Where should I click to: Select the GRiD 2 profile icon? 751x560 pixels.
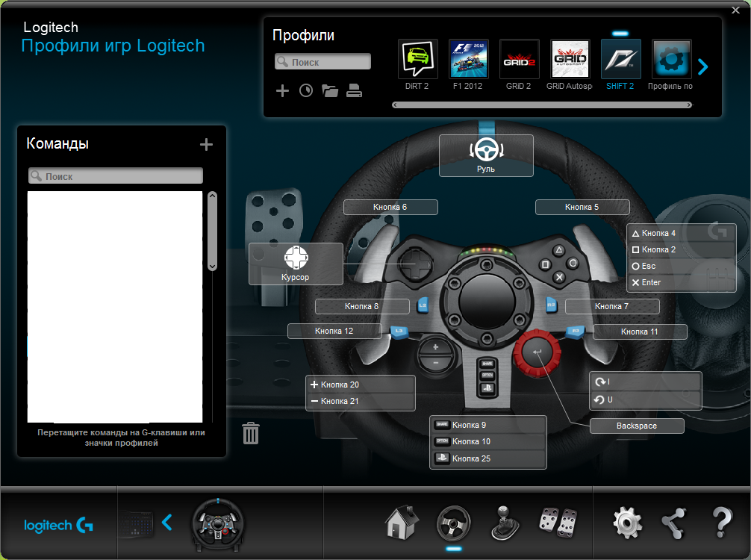[x=519, y=59]
